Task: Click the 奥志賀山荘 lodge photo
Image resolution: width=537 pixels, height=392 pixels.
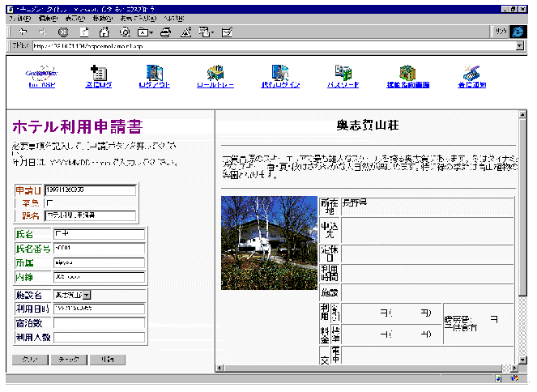Action: [x=269, y=243]
